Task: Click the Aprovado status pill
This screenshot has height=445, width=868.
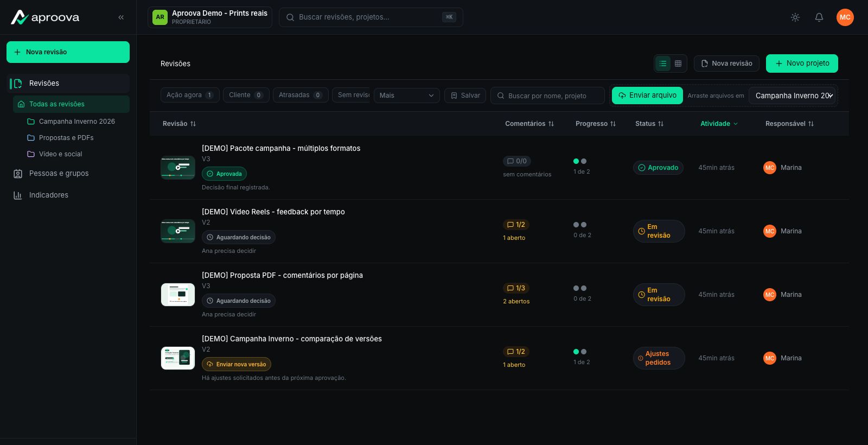Action: [x=658, y=168]
